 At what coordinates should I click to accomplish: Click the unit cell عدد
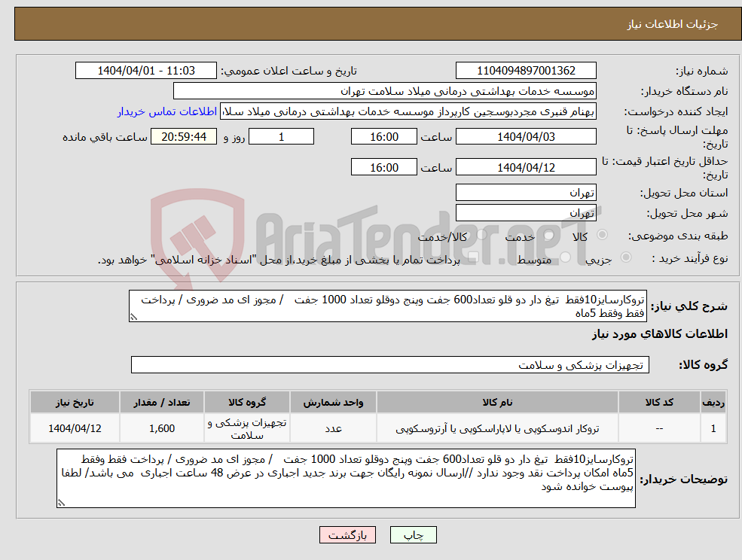[333, 428]
